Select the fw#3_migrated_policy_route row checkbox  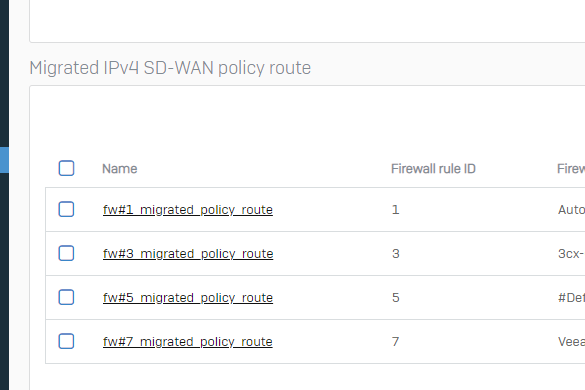(66, 253)
